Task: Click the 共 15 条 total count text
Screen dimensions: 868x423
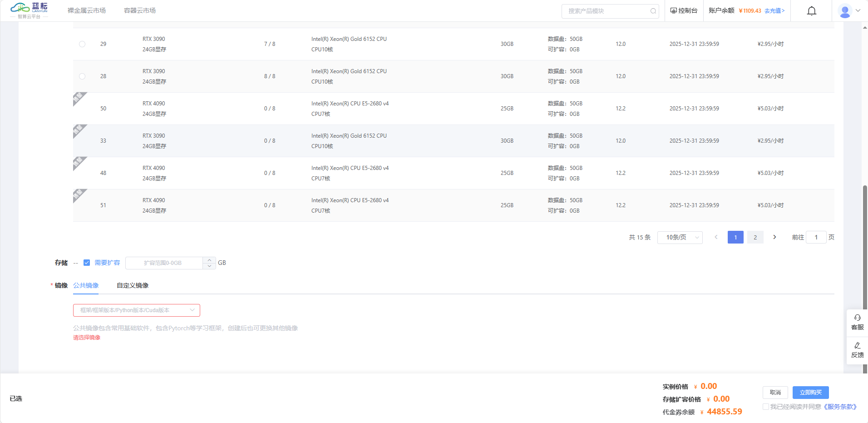Action: [640, 237]
